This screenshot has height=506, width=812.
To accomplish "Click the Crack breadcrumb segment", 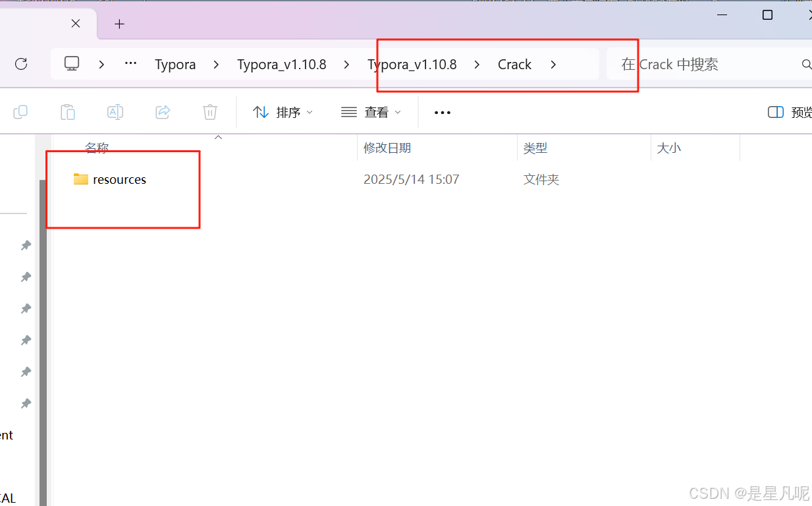I will coord(514,65).
